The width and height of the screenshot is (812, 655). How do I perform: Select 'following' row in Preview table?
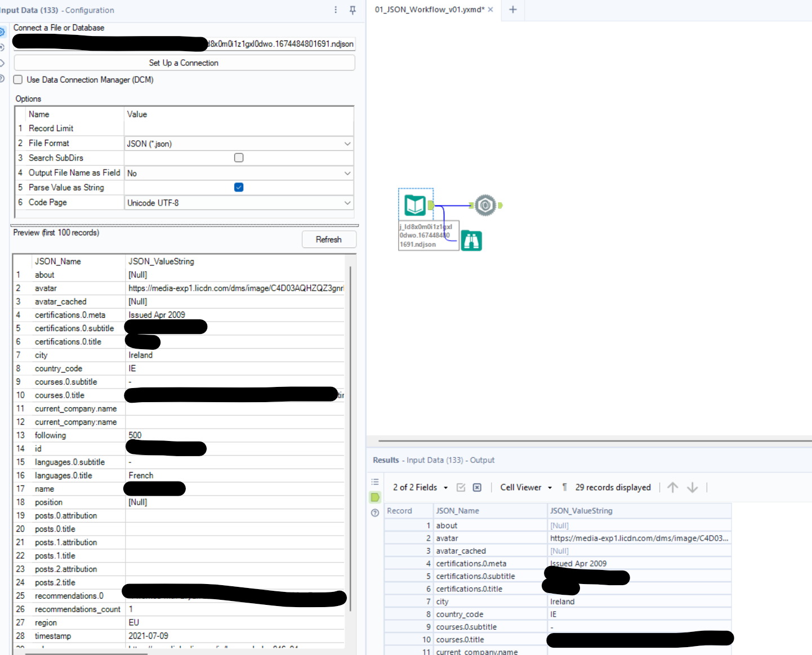[x=179, y=435]
